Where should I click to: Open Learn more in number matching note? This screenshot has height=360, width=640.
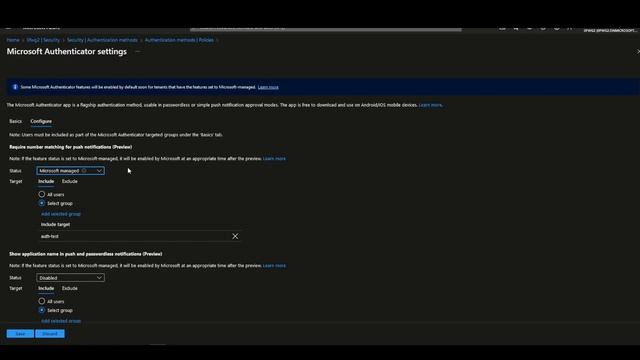tap(274, 158)
